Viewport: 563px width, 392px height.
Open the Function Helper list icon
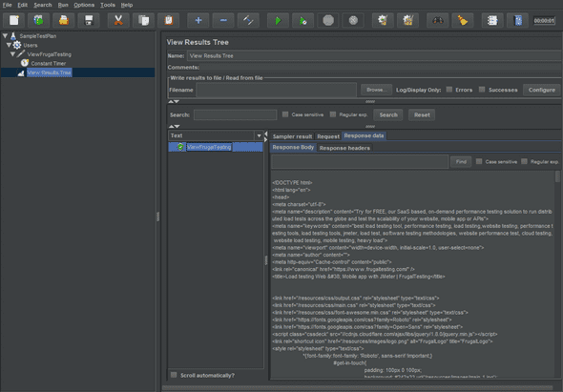pos(492,20)
